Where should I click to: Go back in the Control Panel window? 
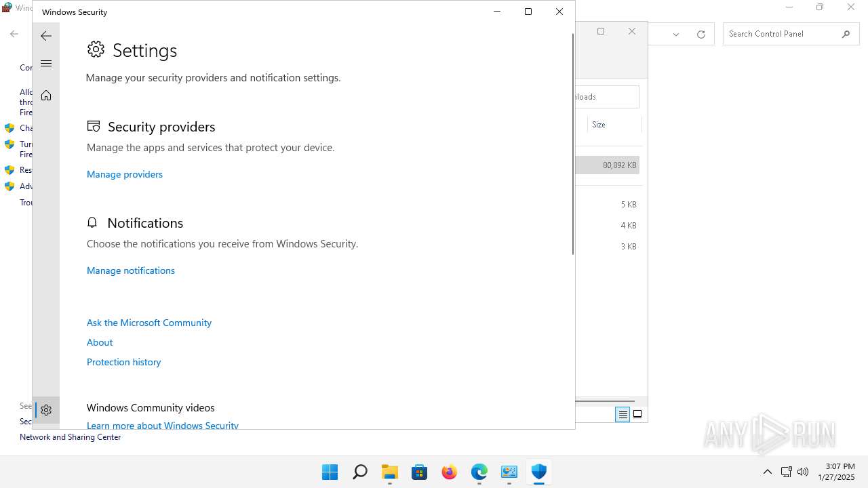14,34
